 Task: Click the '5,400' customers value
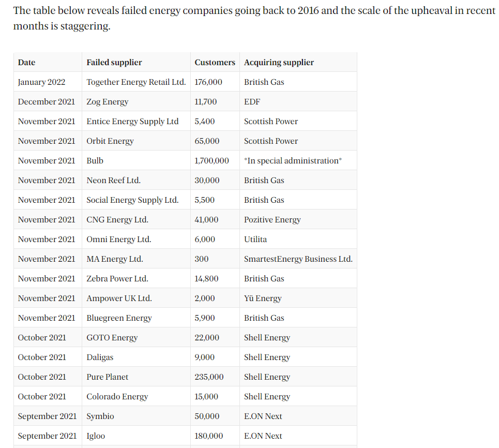(x=205, y=122)
